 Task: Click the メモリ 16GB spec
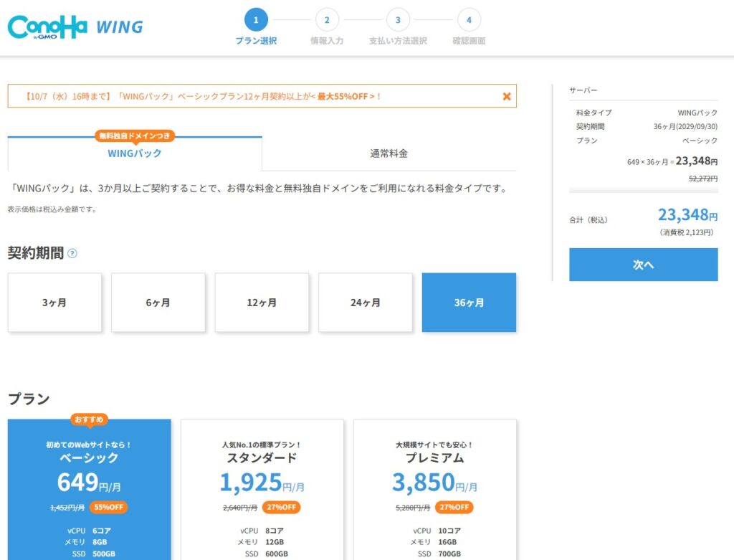434,542
